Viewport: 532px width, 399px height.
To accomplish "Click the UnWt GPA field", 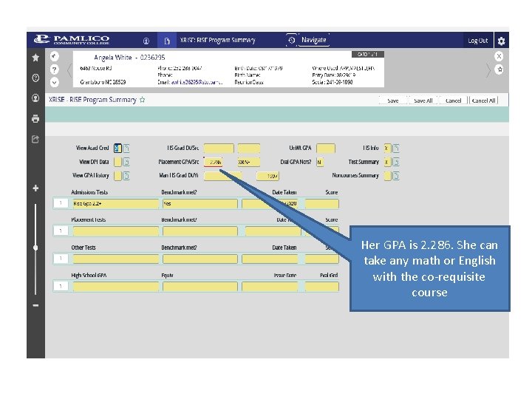I will 326,149.
